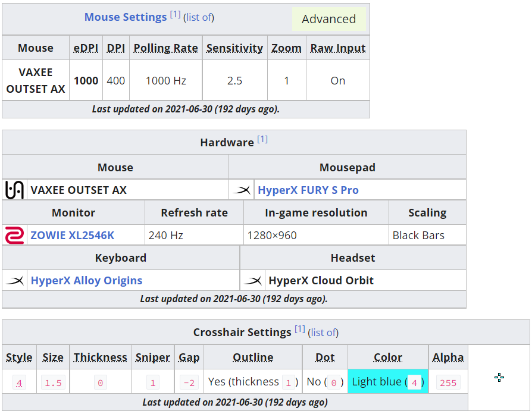Click the VAXEE logo icon in Hardware table
The height and width of the screenshot is (411, 532).
coord(15,190)
